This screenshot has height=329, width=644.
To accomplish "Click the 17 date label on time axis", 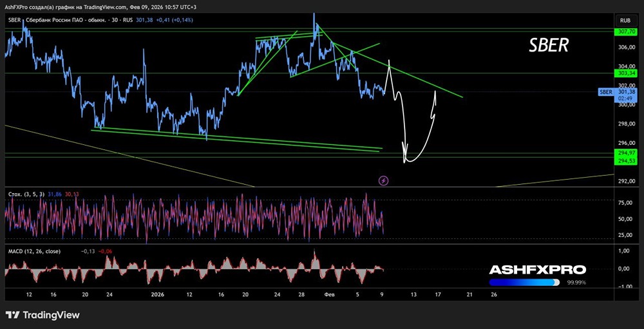I will tap(438, 294).
